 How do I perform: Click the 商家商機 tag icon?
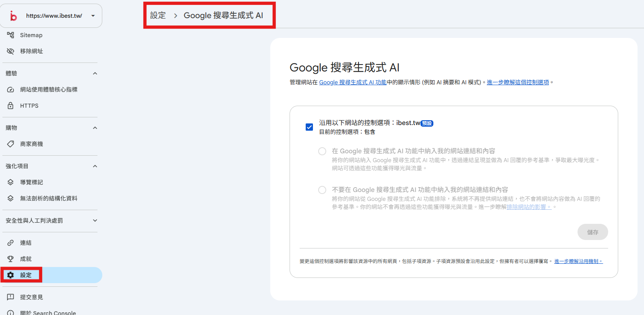(10, 144)
